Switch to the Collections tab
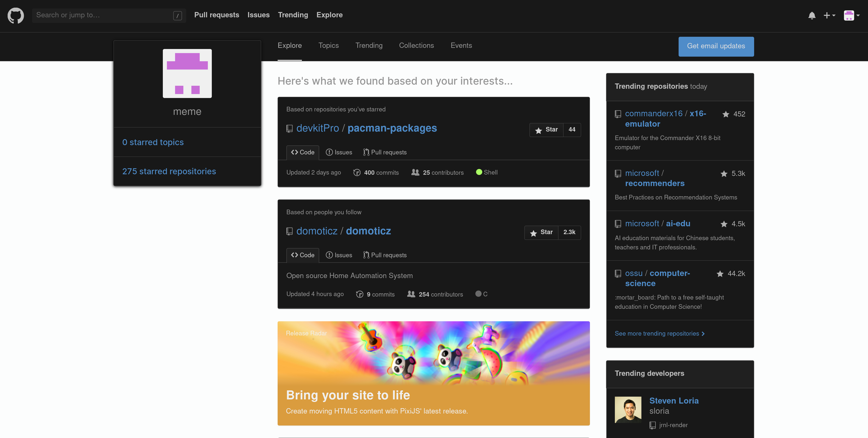Viewport: 868px width, 438px height. 416,45
